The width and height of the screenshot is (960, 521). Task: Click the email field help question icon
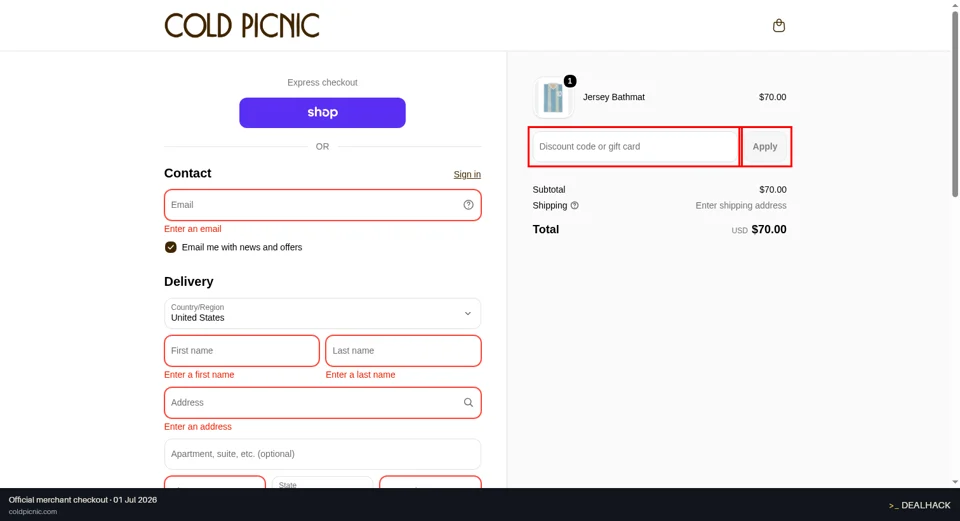tap(468, 205)
